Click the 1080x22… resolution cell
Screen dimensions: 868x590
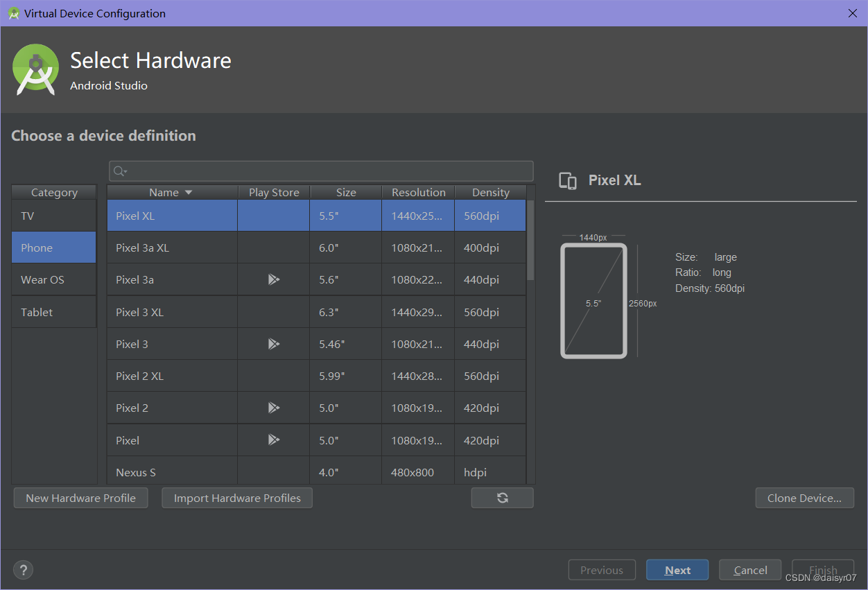coord(418,279)
